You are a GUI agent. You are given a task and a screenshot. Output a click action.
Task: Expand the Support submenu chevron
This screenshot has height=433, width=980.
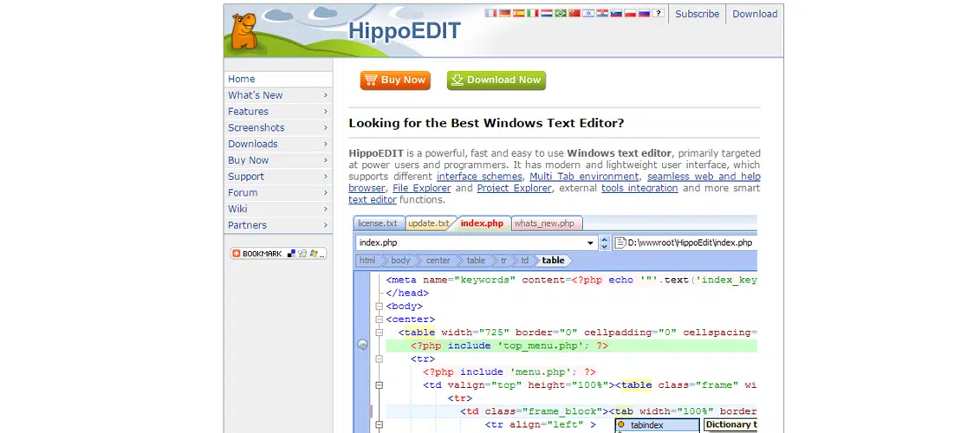click(326, 177)
